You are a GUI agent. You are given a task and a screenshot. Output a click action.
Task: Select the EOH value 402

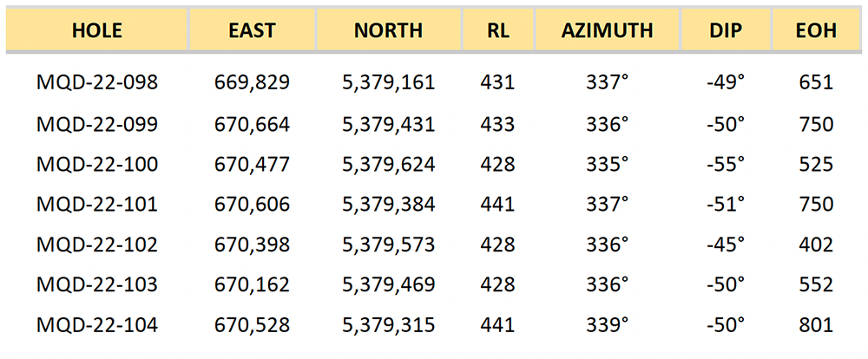816,245
